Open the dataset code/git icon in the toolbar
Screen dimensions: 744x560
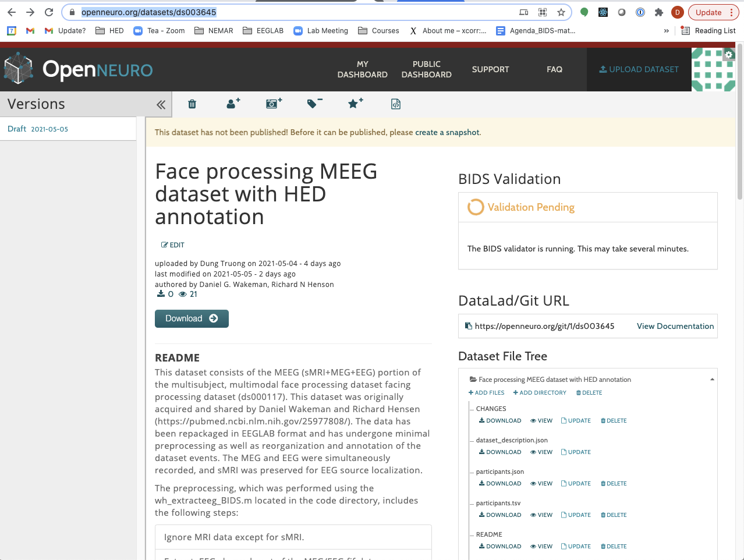point(395,104)
